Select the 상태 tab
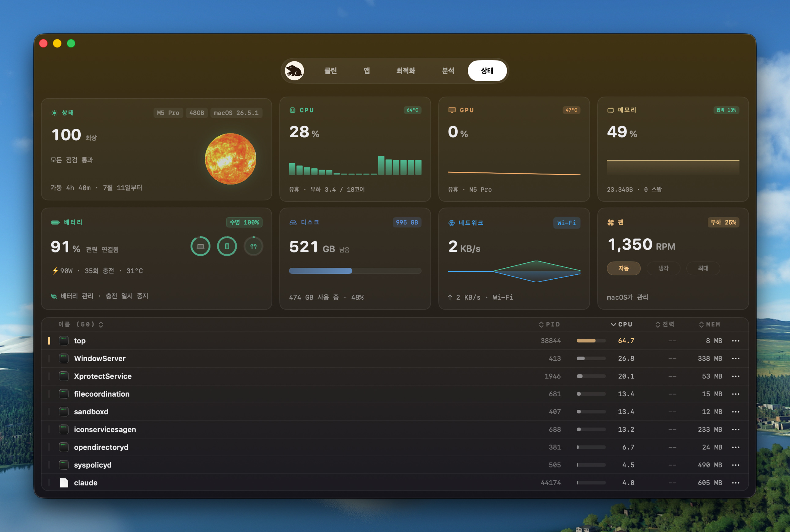790x532 pixels. (487, 71)
